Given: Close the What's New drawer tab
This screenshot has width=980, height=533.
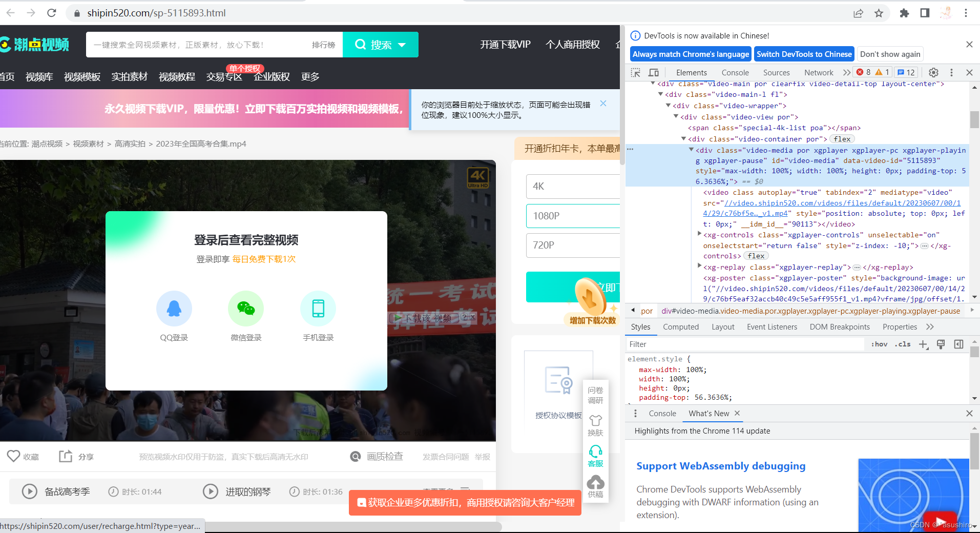Looking at the screenshot, I should pyautogui.click(x=737, y=413).
